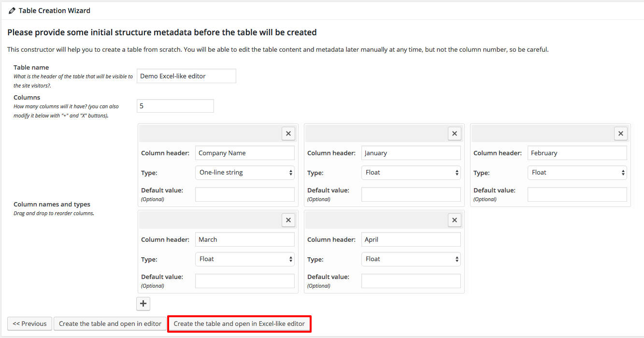Click the pencil icon beside Table Creation Wizard
The width and height of the screenshot is (644, 338).
coord(12,11)
